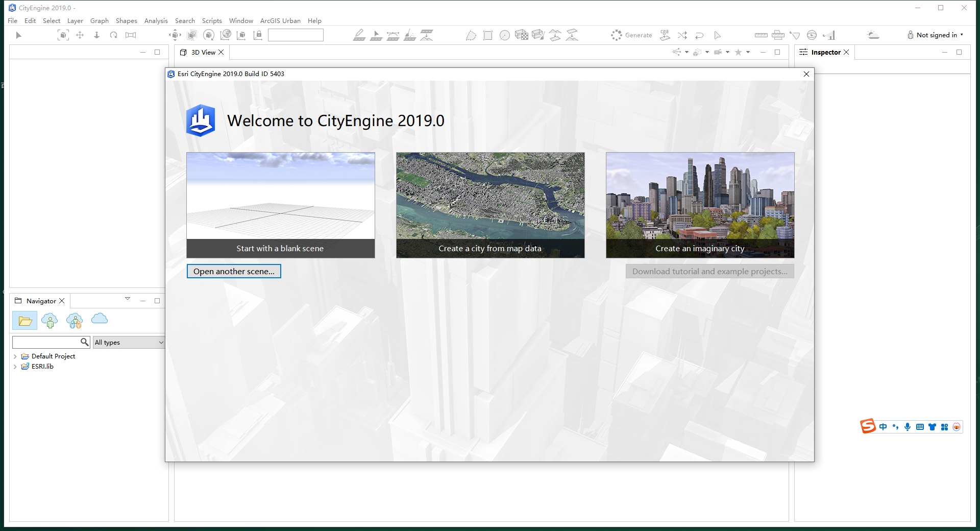The image size is (980, 531).
Task: Click the Sogou soft keyboard icon
Action: (x=920, y=427)
